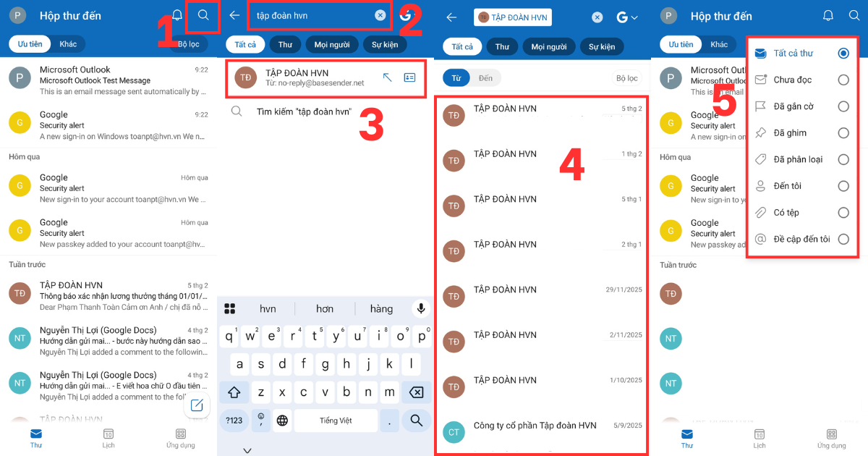
Task: Select the Sự kiện search tab
Action: coord(384,44)
